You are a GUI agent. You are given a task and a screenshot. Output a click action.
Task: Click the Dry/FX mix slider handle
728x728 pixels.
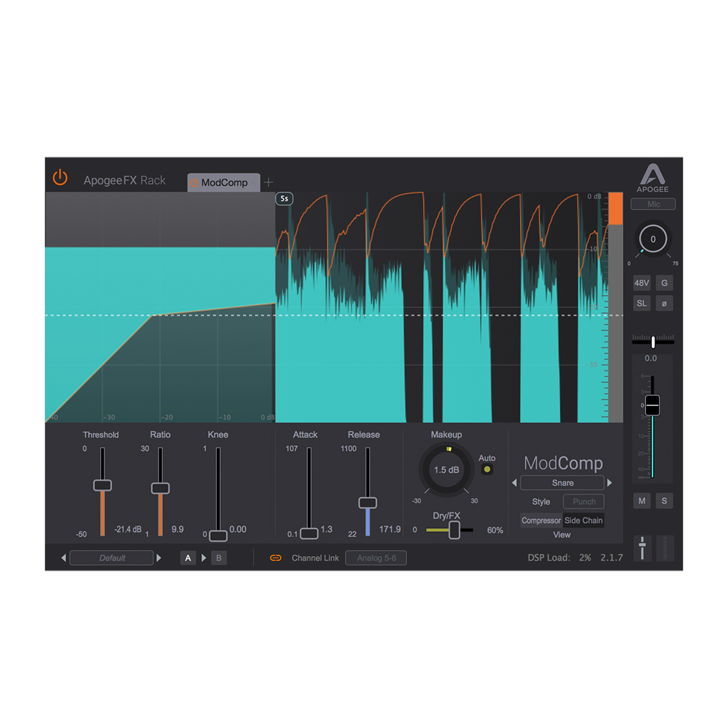click(454, 530)
